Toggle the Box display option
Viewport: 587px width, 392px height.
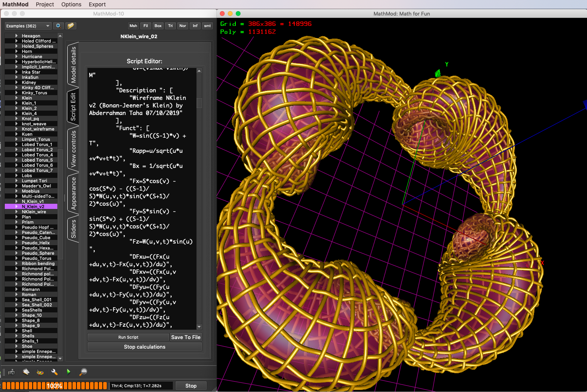coord(158,25)
